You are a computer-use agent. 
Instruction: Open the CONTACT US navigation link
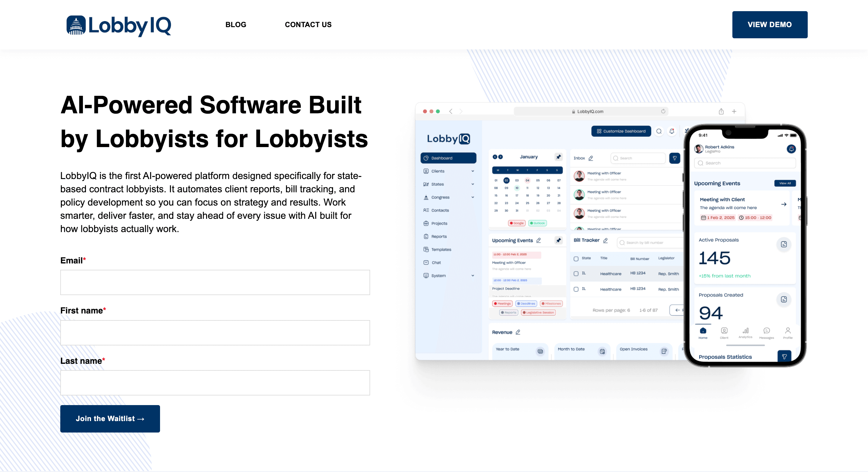click(x=308, y=25)
